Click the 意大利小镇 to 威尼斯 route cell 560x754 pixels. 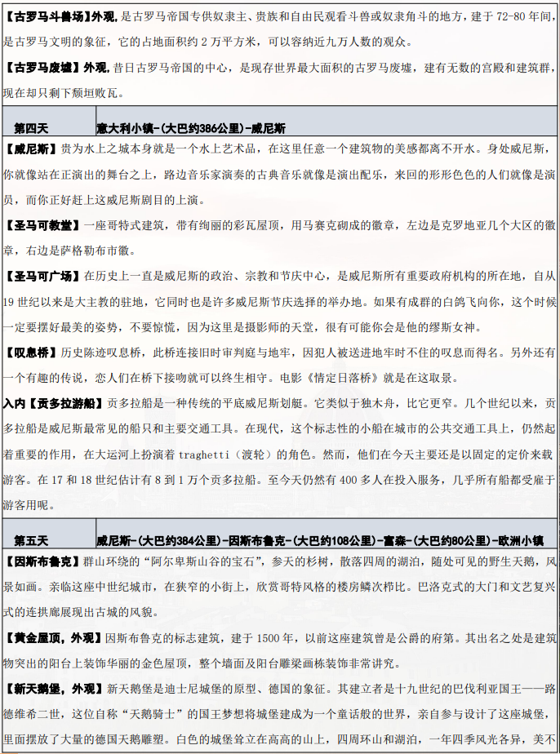(191, 128)
